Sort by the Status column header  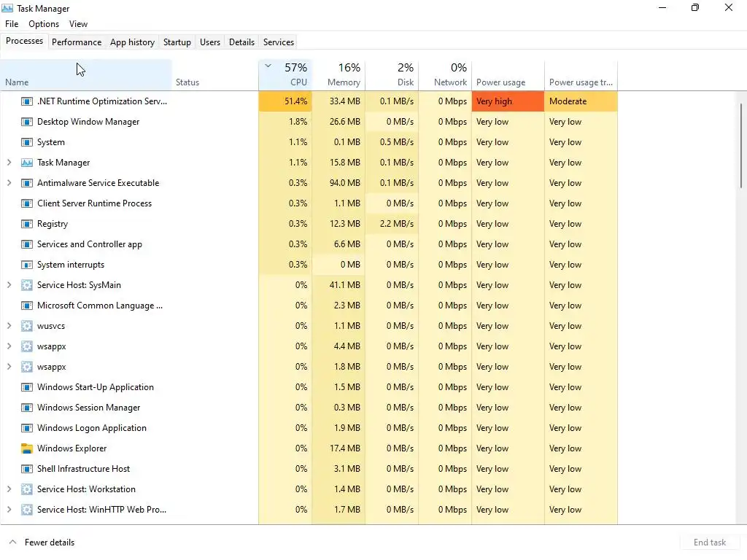(x=215, y=75)
